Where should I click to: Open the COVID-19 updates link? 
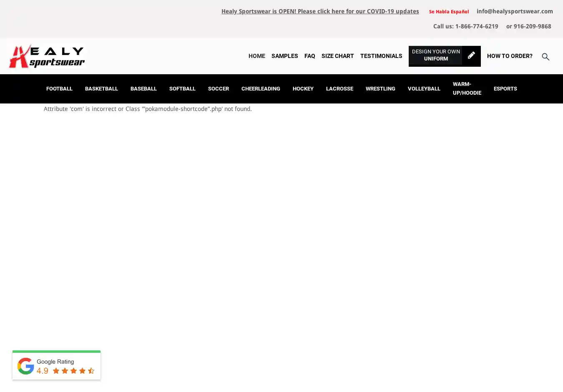point(320,11)
